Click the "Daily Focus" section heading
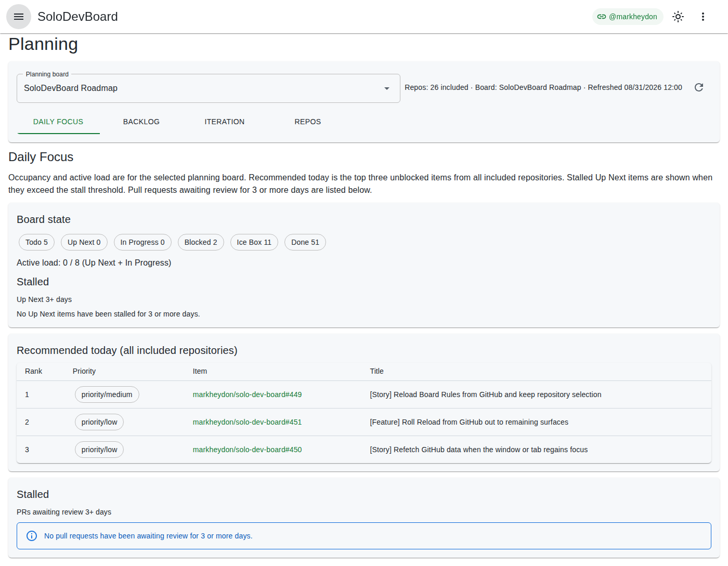This screenshot has height=566, width=728. tap(41, 157)
